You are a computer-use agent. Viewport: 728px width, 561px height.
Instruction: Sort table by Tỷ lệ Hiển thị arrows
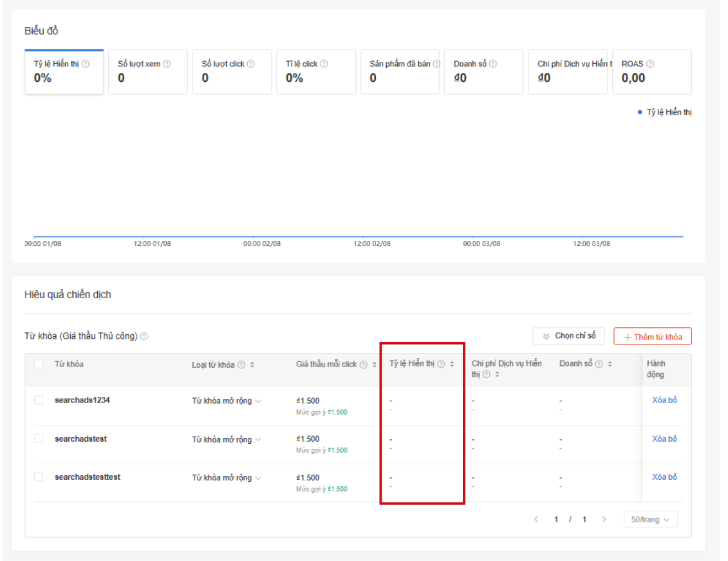coord(452,364)
